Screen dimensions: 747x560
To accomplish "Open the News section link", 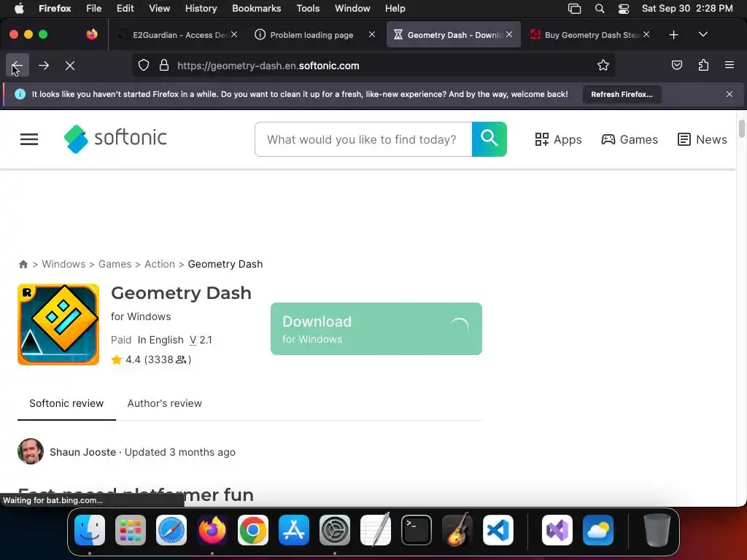I will click(x=702, y=139).
